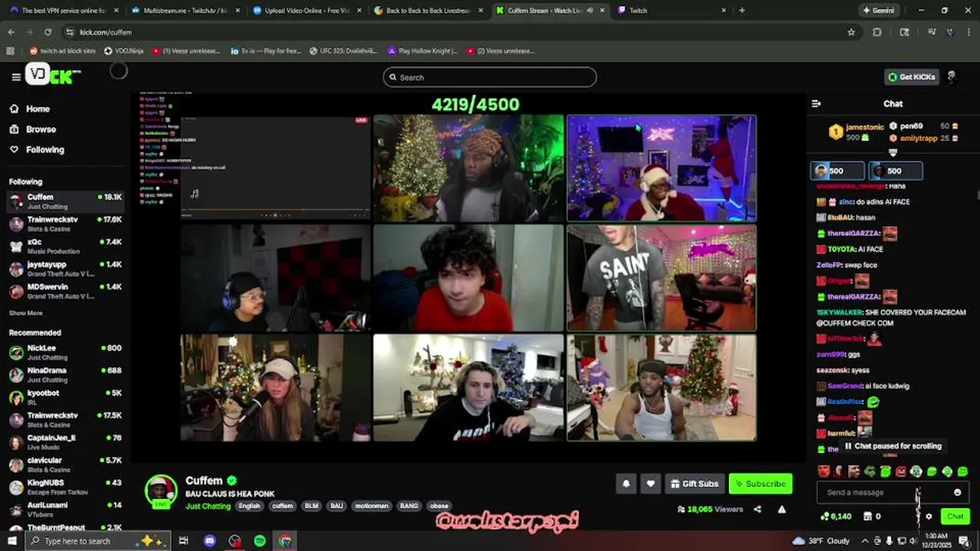
Task: Expand Show More in Following list
Action: pos(25,313)
